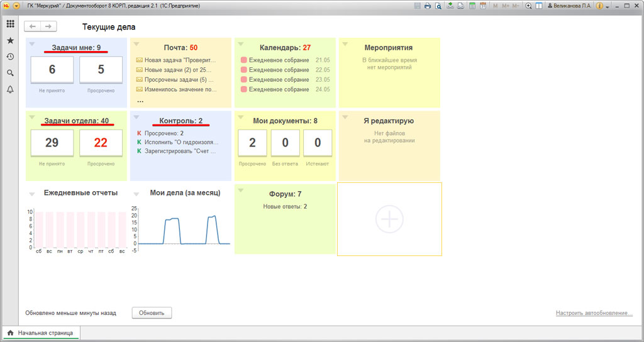Add new widget via plus placeholder
Image resolution: width=644 pixels, height=342 pixels.
[389, 219]
